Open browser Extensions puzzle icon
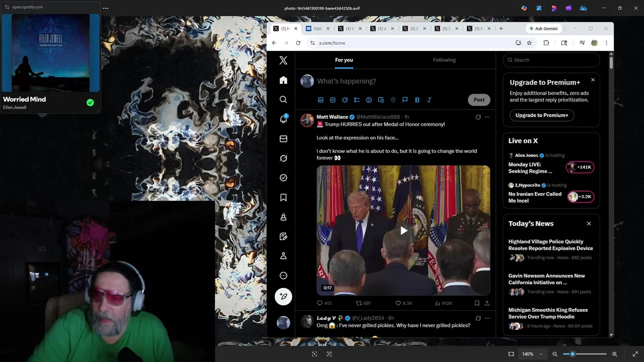Screen dimensions: 644x362 click(546, 43)
